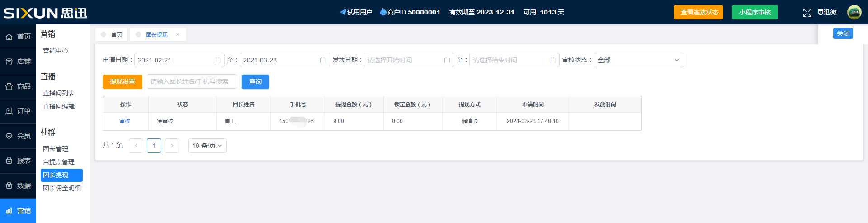Click the 审核 link for 周工
The width and height of the screenshot is (868, 223).
(125, 121)
